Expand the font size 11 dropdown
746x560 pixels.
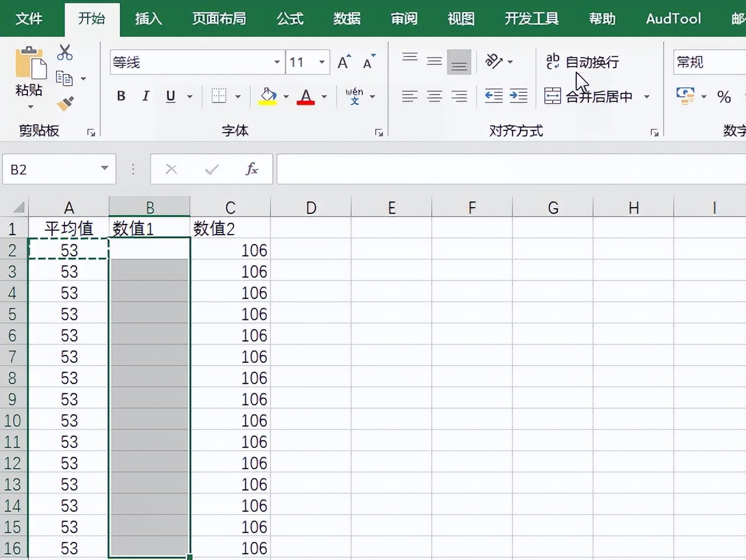321,62
